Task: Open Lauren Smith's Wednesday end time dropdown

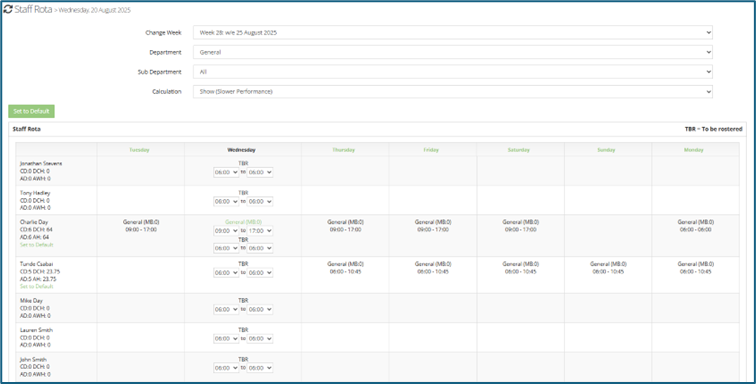Action: click(260, 339)
